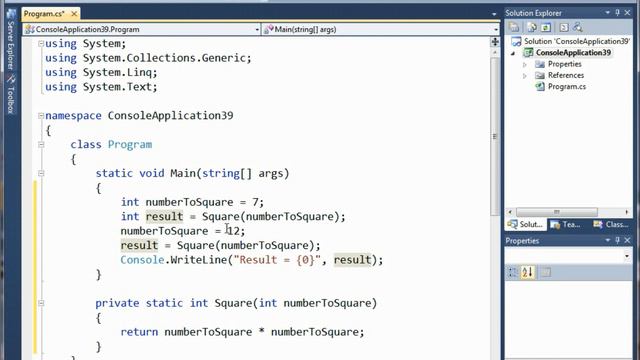Expand the References tree node

[x=525, y=76]
